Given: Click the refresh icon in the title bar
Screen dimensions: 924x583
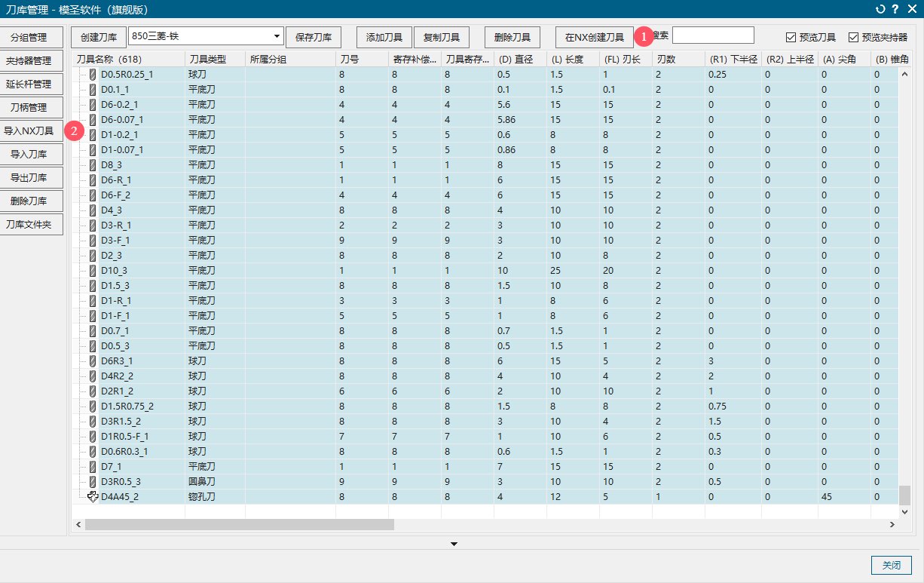Looking at the screenshot, I should coord(880,9).
